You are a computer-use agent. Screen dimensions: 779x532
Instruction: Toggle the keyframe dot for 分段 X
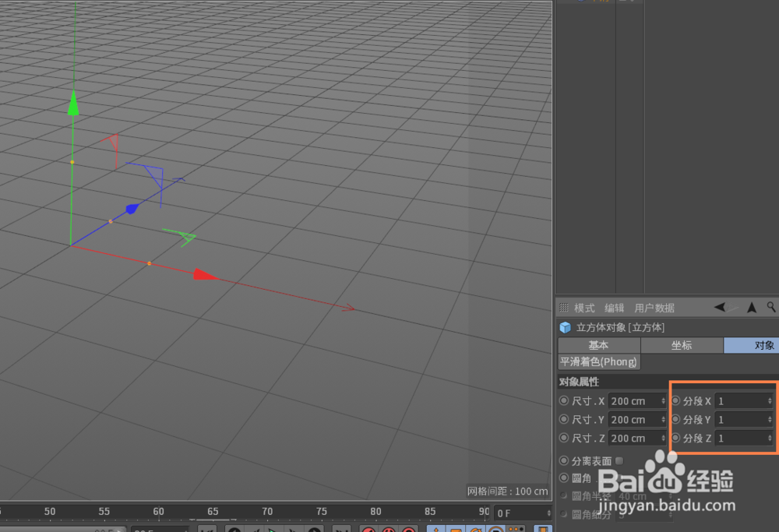pyautogui.click(x=675, y=400)
